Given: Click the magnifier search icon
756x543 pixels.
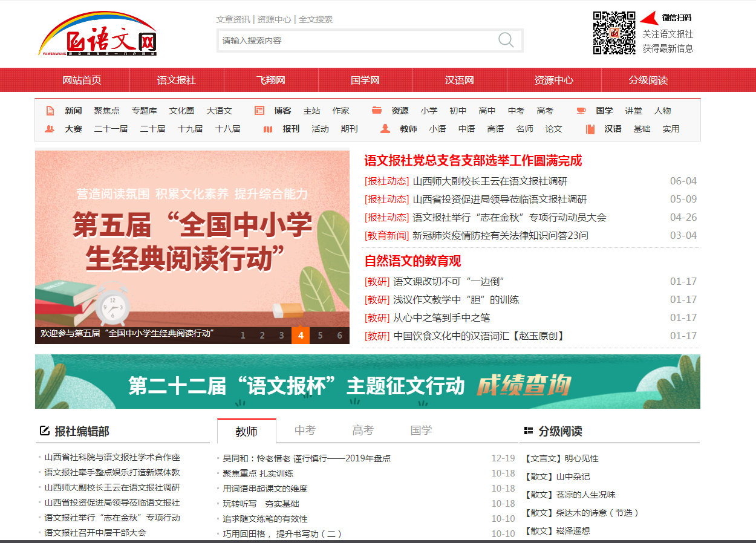Looking at the screenshot, I should click(x=506, y=41).
